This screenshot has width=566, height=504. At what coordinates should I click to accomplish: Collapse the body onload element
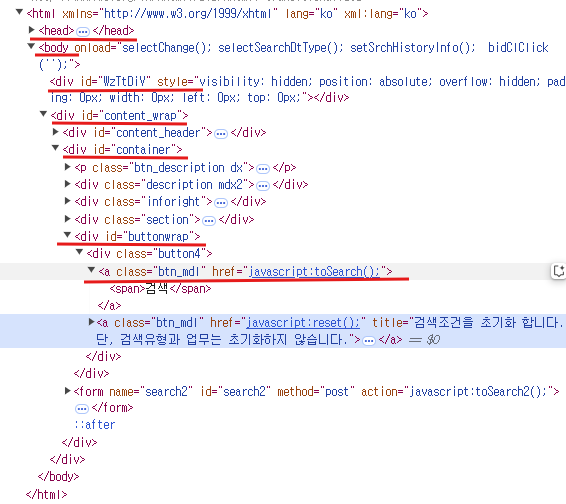(31, 46)
